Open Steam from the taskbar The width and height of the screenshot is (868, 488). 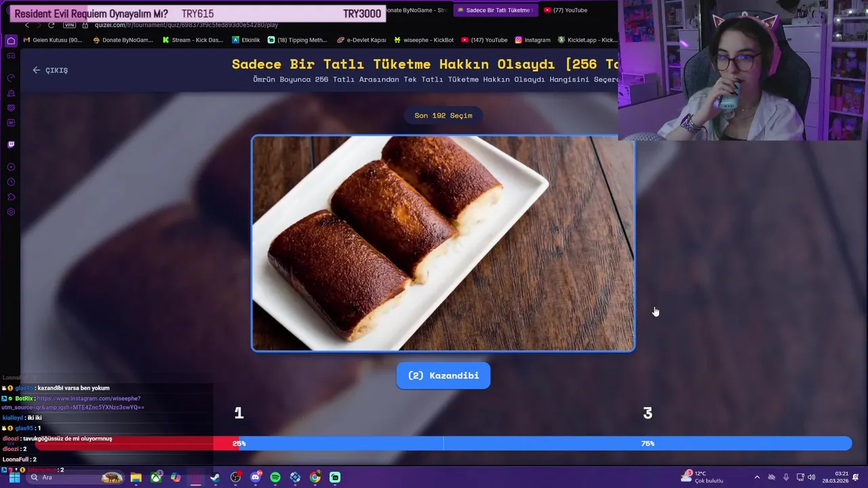pyautogui.click(x=216, y=477)
